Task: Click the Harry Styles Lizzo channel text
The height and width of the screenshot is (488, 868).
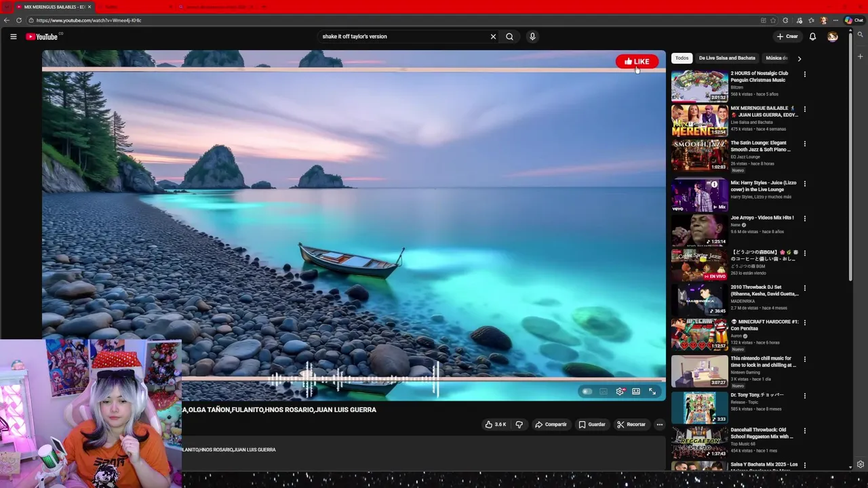Action: [x=761, y=197]
